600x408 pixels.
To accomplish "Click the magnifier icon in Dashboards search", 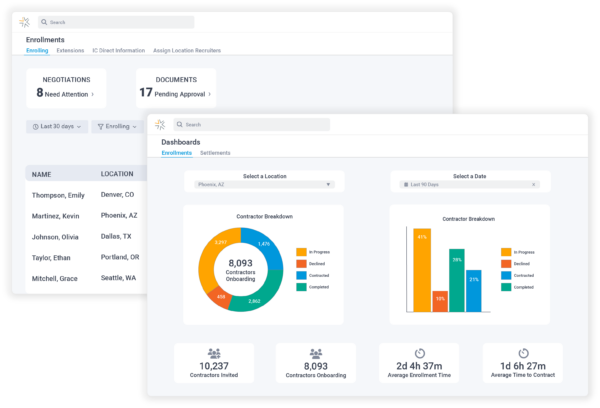I will [x=180, y=125].
